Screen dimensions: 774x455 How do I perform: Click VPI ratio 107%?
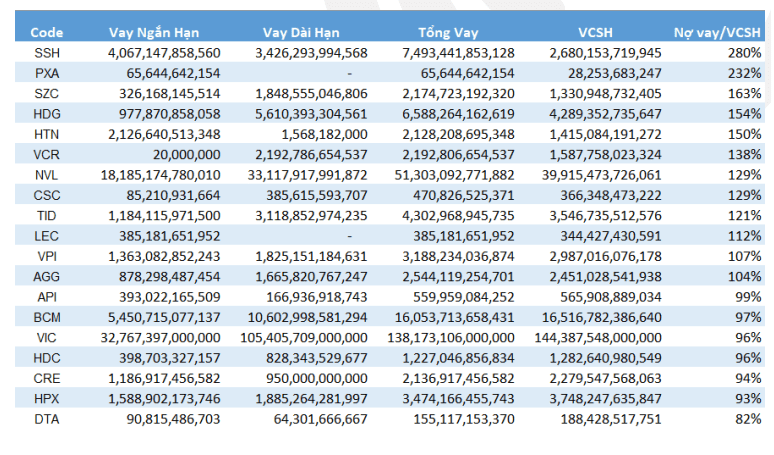[744, 257]
